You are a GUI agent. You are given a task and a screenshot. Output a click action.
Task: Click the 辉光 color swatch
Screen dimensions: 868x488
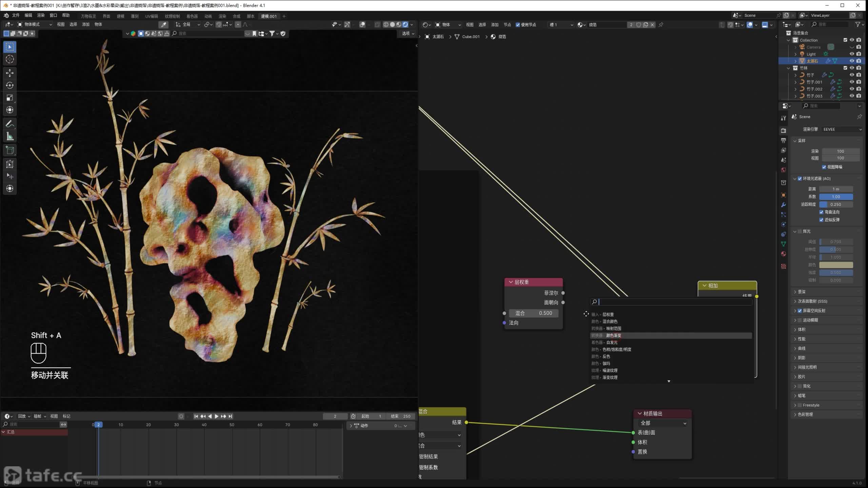tap(836, 265)
